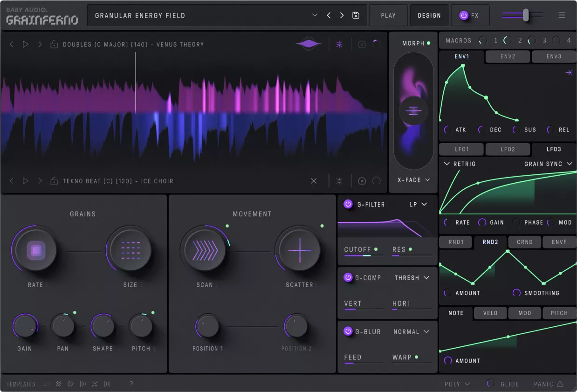The image size is (577, 392).
Task: Remove the Tekno Beat sample with X
Action: tap(313, 181)
